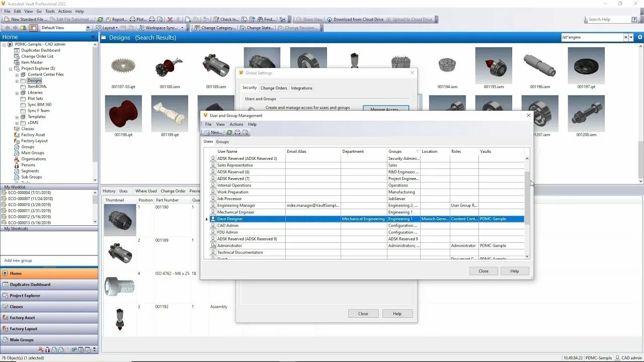644x362 pixels.
Task: Click Download from Cloud Drive
Action: click(355, 19)
